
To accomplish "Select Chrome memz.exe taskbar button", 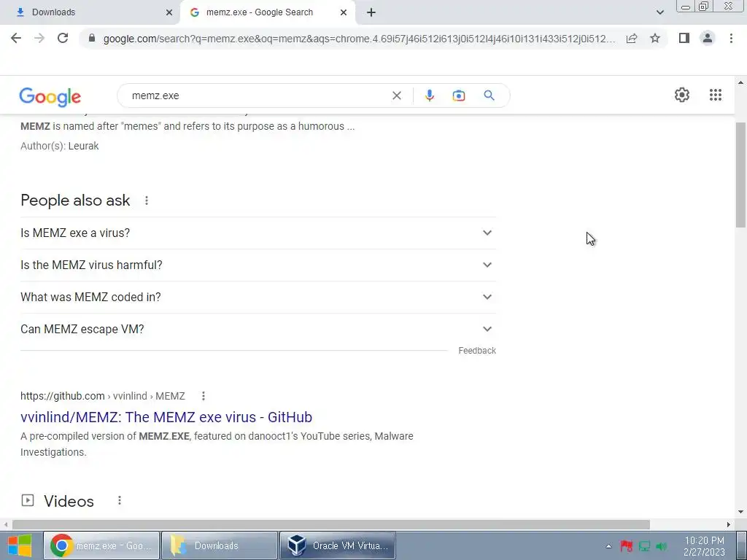I will coord(101,545).
